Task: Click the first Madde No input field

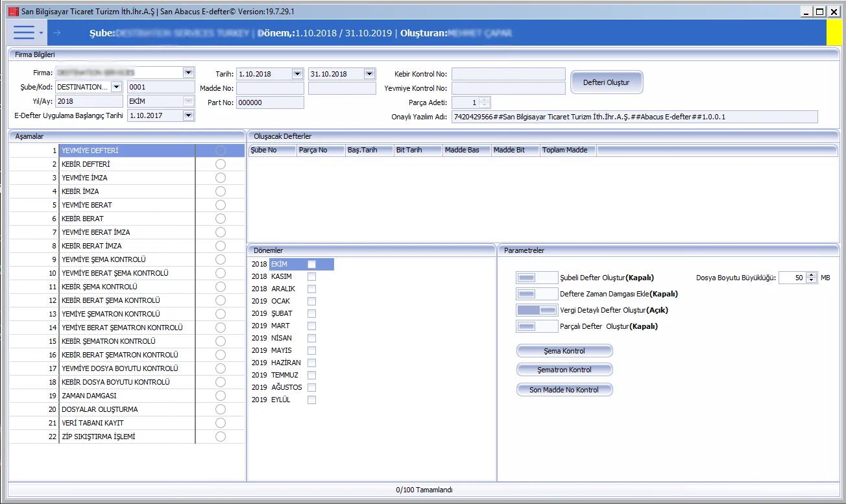Action: [x=270, y=88]
